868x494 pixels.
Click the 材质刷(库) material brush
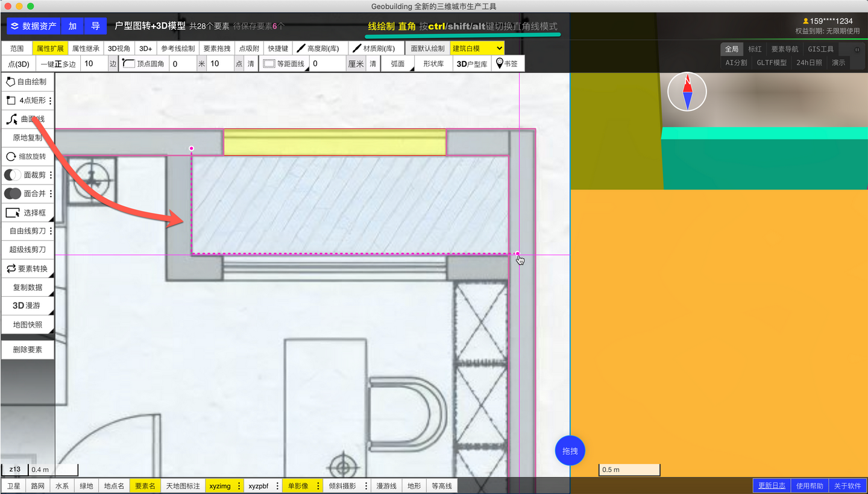click(374, 48)
